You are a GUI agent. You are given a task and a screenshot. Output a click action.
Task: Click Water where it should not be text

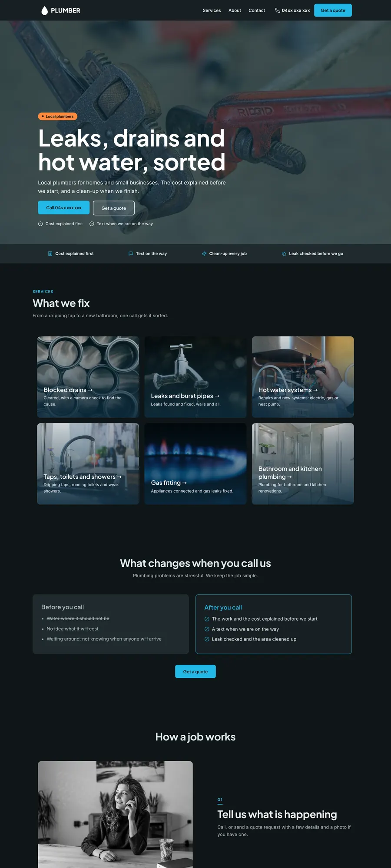coord(78,618)
